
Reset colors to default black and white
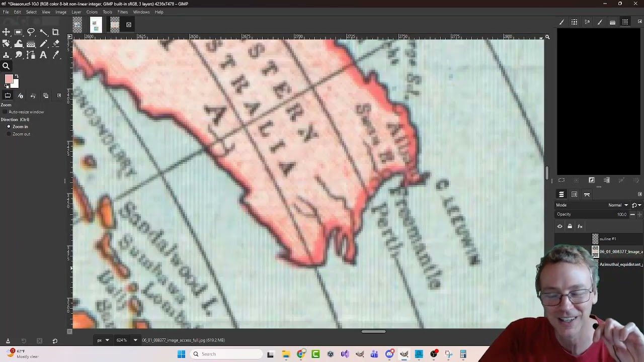7,86
